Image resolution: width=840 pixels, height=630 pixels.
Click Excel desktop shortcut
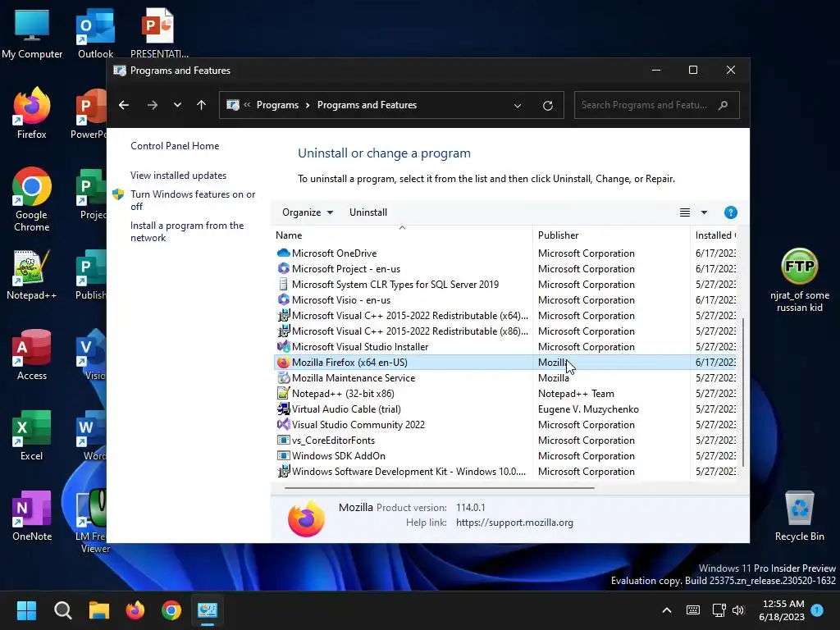coord(32,435)
